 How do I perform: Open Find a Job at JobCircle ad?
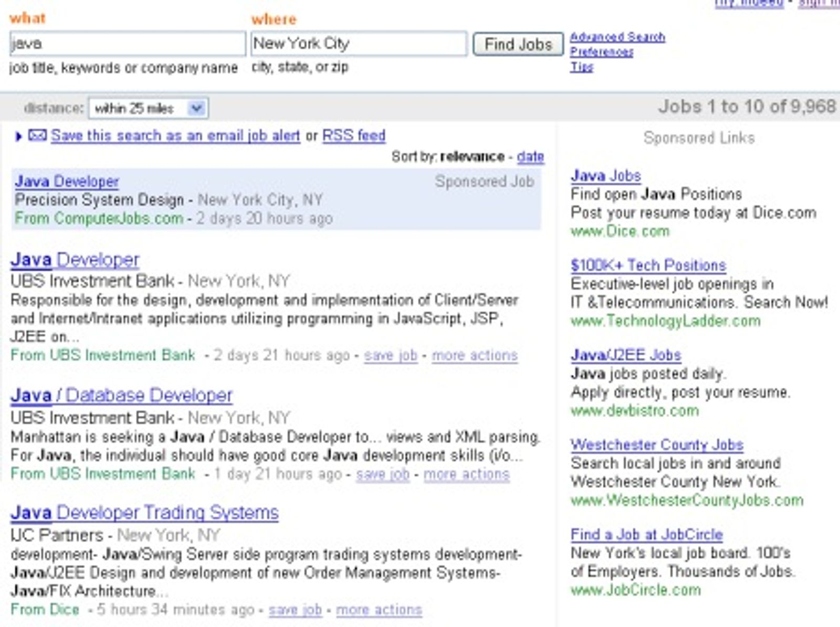(x=647, y=534)
